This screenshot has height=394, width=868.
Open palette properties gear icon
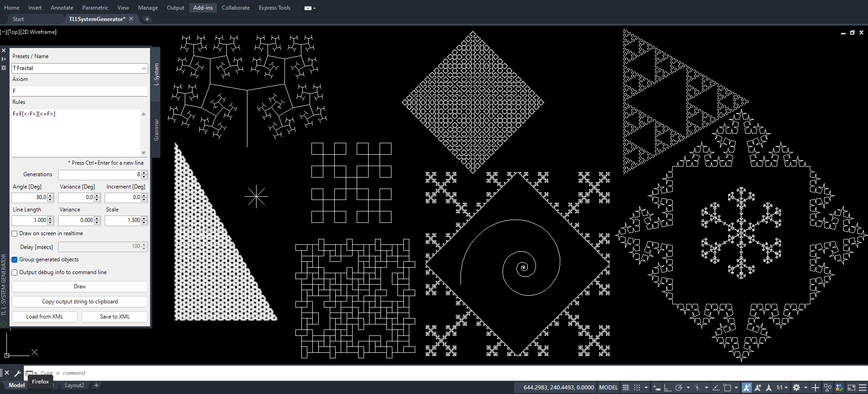[4, 67]
